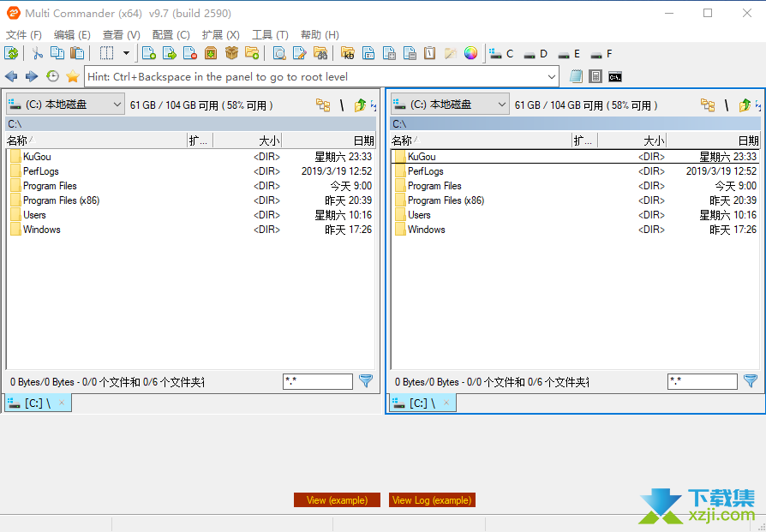Screen dimensions: 766x532
Task: Click the right panel green up-arrow folder icon
Action: coord(745,105)
